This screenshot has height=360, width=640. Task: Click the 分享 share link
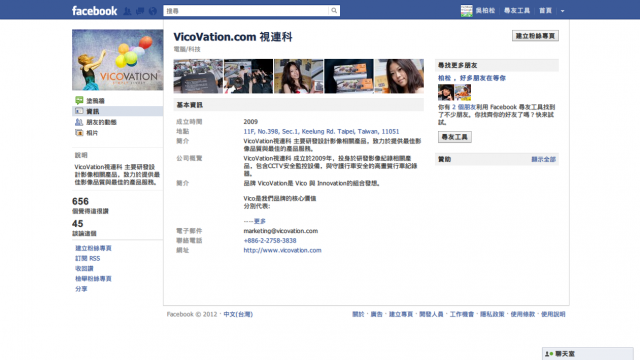pos(81,289)
